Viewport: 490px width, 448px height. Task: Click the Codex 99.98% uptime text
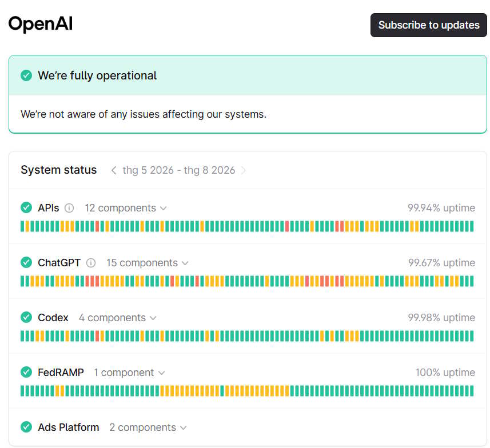[441, 317]
